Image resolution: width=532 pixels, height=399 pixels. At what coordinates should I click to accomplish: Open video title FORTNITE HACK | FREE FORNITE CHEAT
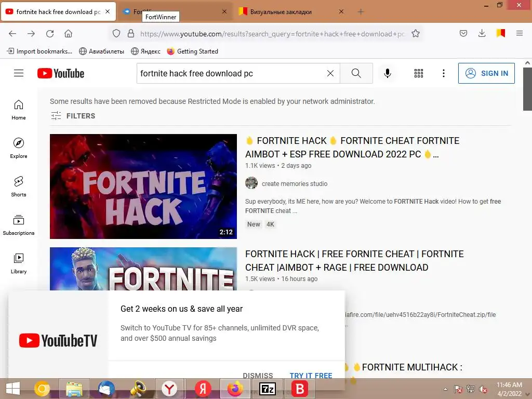[354, 261]
